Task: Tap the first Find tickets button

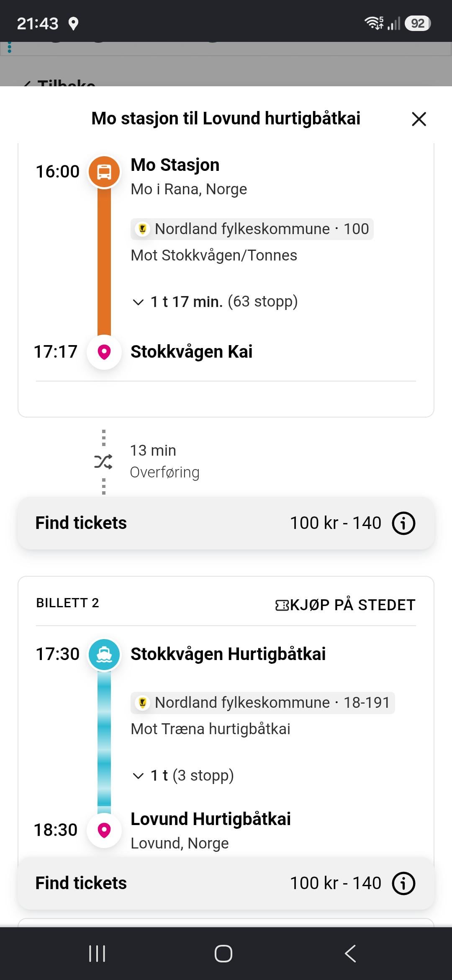Action: tap(226, 523)
